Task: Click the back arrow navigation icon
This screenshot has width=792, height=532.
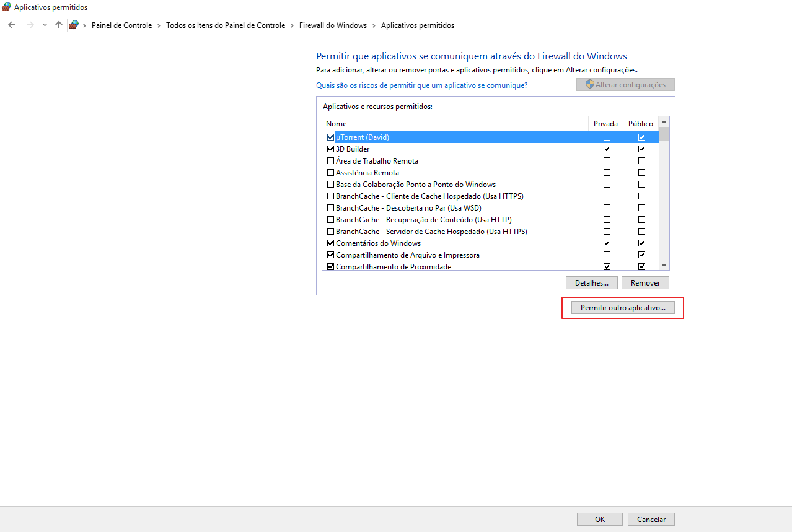Action: tap(12, 25)
